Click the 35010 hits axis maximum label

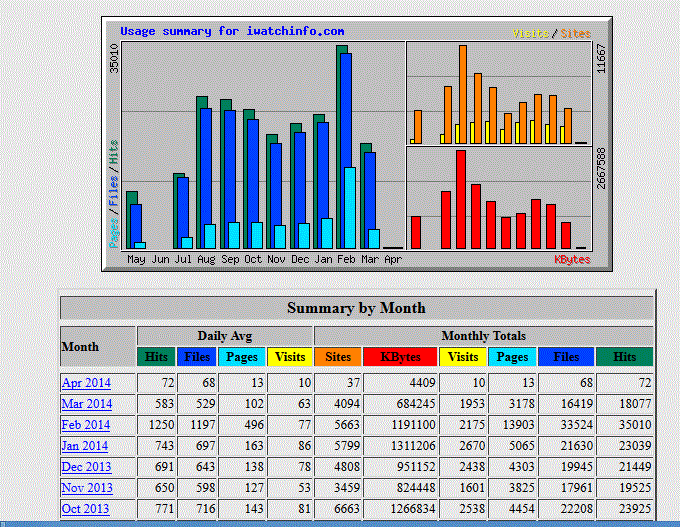click(114, 58)
